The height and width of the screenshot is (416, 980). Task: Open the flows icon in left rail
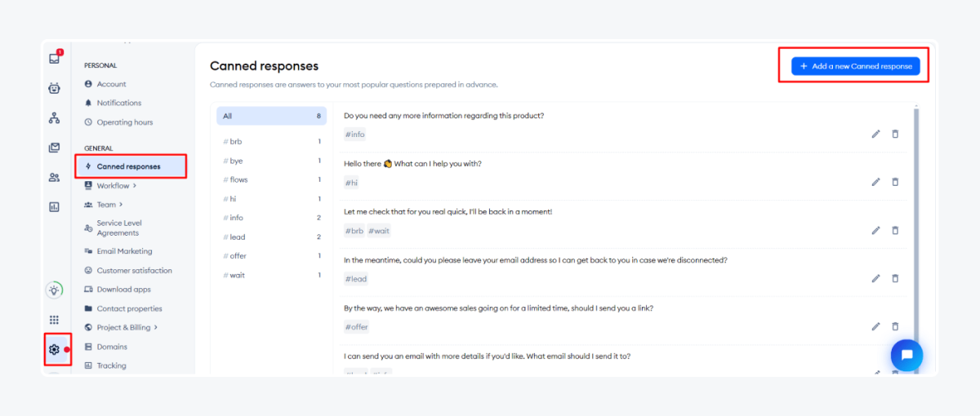pyautogui.click(x=54, y=118)
